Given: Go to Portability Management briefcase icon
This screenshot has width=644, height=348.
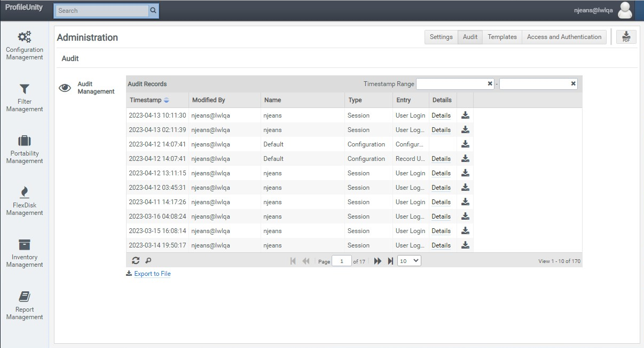Looking at the screenshot, I should coord(25,141).
